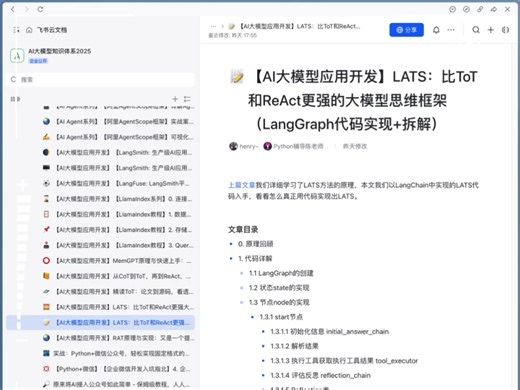Open more options ellipsis beside bell
The width and height of the screenshot is (520, 390).
tap(451, 30)
